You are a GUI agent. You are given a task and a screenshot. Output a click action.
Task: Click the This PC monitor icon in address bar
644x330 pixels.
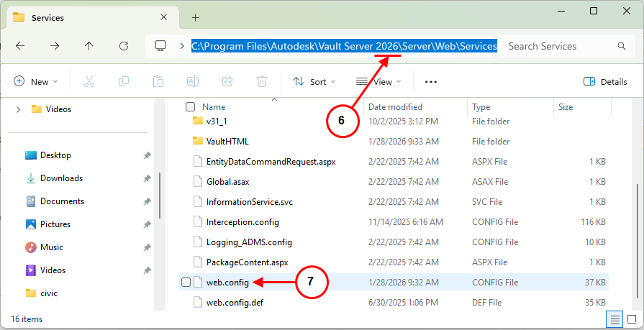160,45
